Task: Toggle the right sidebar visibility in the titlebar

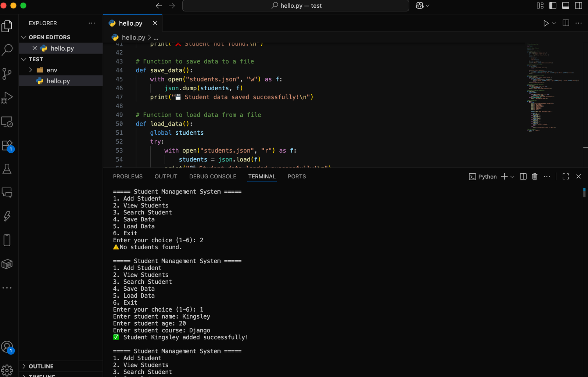Action: coord(578,6)
